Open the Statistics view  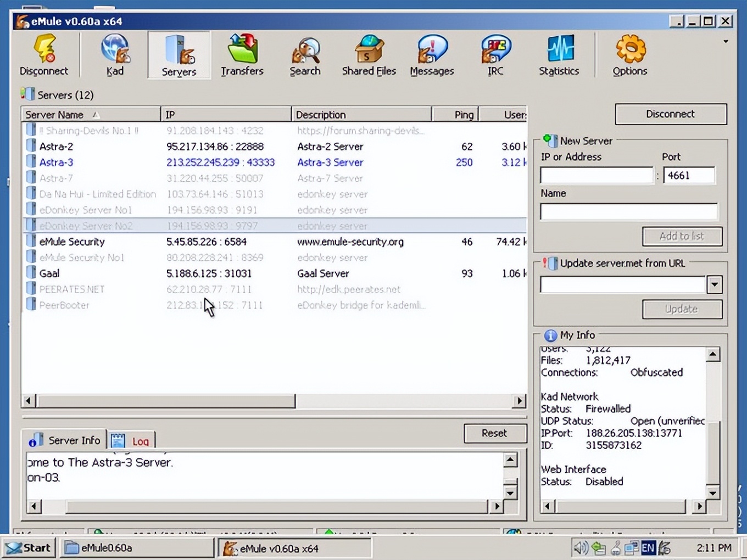[559, 54]
